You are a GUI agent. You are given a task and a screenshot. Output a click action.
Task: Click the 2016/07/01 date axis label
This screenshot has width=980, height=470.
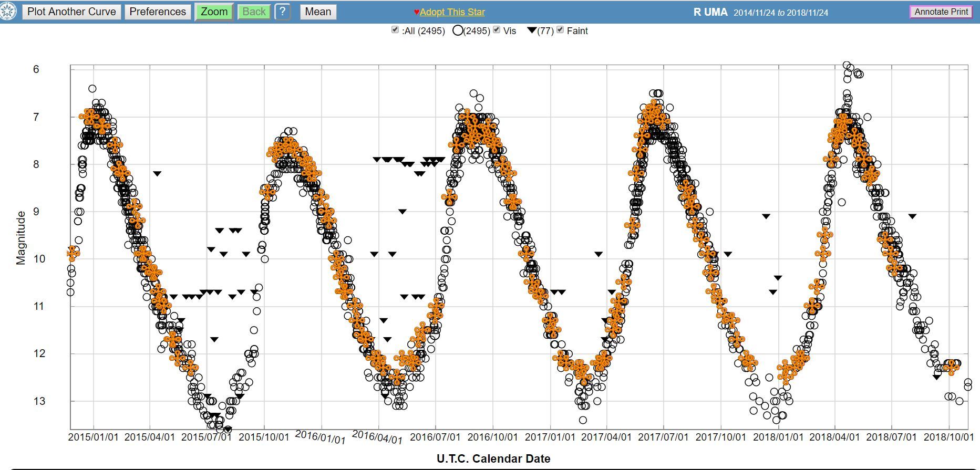(435, 437)
